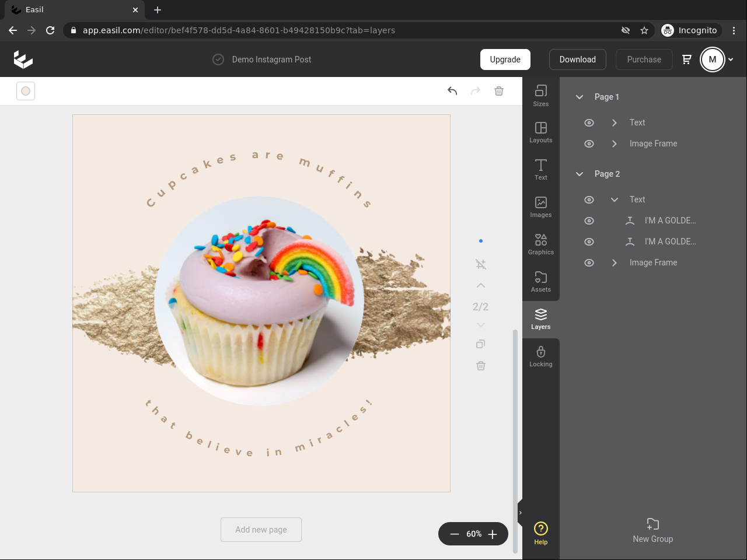Click the redo arrow icon
Viewport: 747px width, 560px height.
tap(476, 91)
